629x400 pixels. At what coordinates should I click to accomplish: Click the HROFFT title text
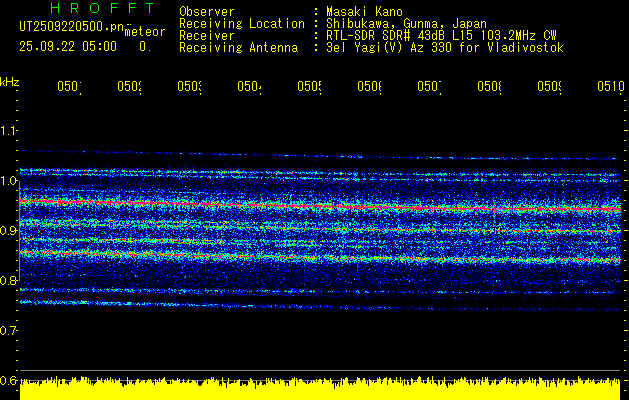click(x=103, y=8)
